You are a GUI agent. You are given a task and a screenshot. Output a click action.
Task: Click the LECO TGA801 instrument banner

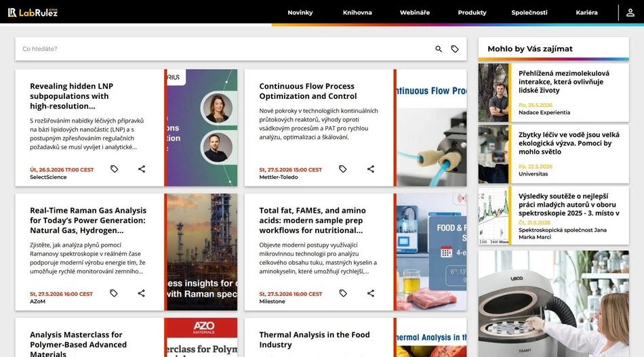click(554, 303)
